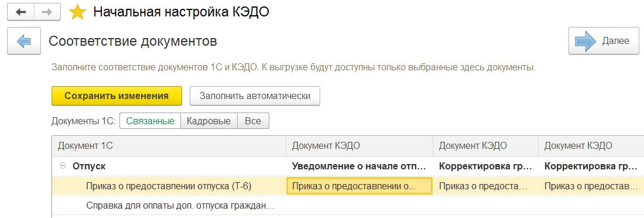The width and height of the screenshot is (644, 218).
Task: Collapse the Отпуск tree group
Action: 63,166
